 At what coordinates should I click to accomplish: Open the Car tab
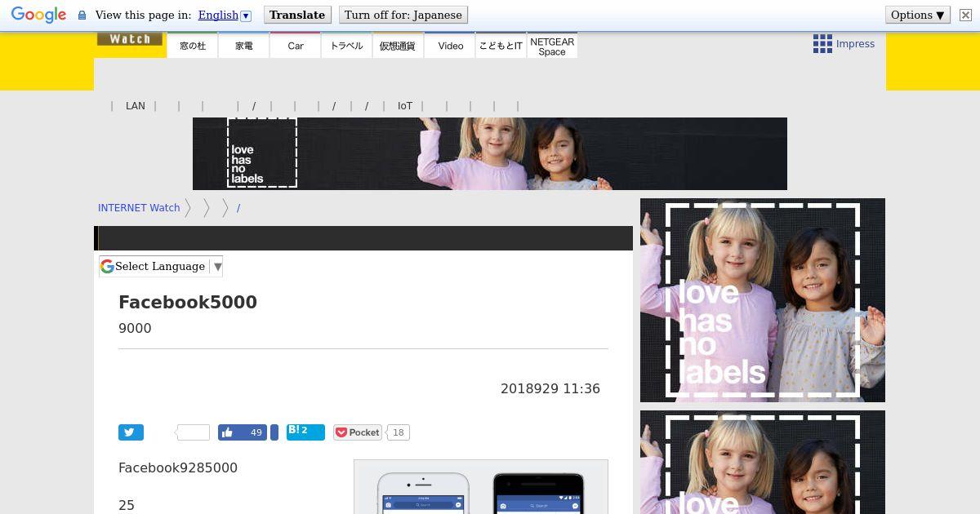296,46
